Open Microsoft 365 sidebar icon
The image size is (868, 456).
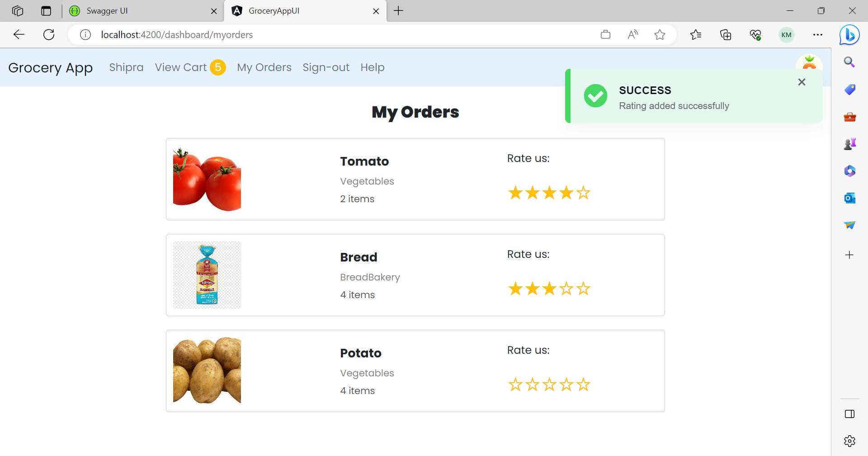tap(849, 171)
